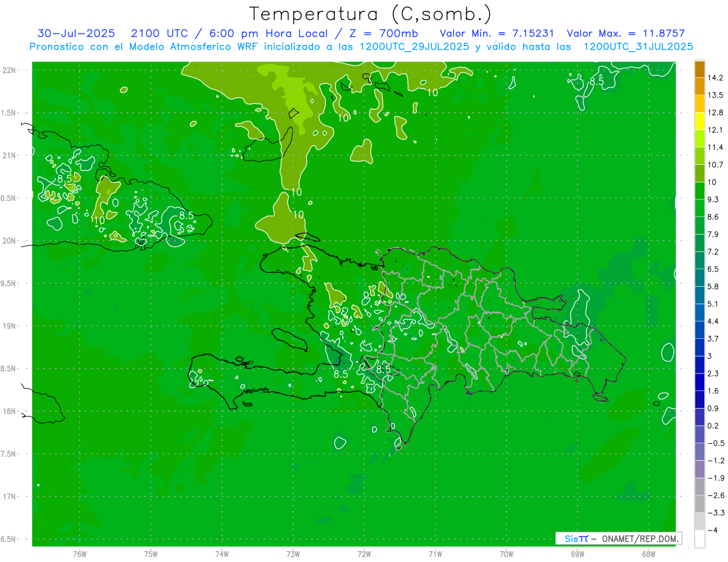
Task: Click the "1200UTC_31JUL2025" valid-until time text
Action: click(x=638, y=47)
